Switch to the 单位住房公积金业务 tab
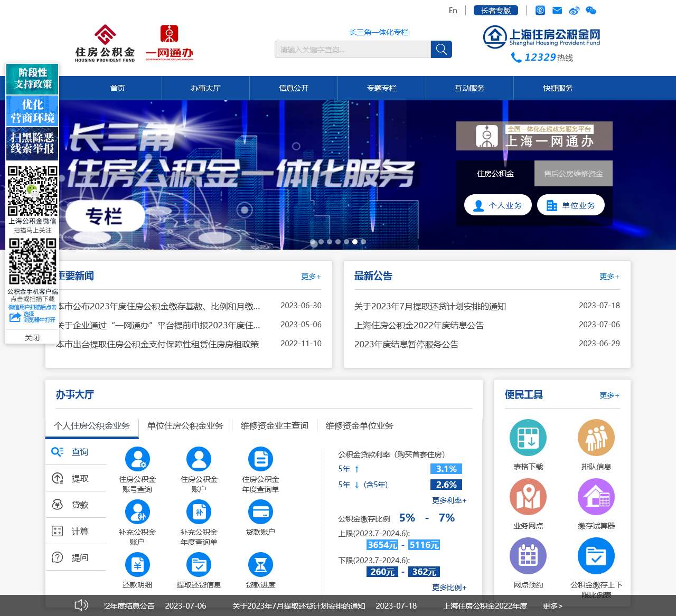 pyautogui.click(x=185, y=425)
